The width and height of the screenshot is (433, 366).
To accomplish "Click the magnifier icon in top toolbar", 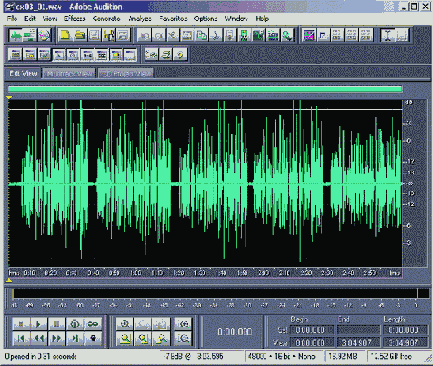I will pos(287,35).
